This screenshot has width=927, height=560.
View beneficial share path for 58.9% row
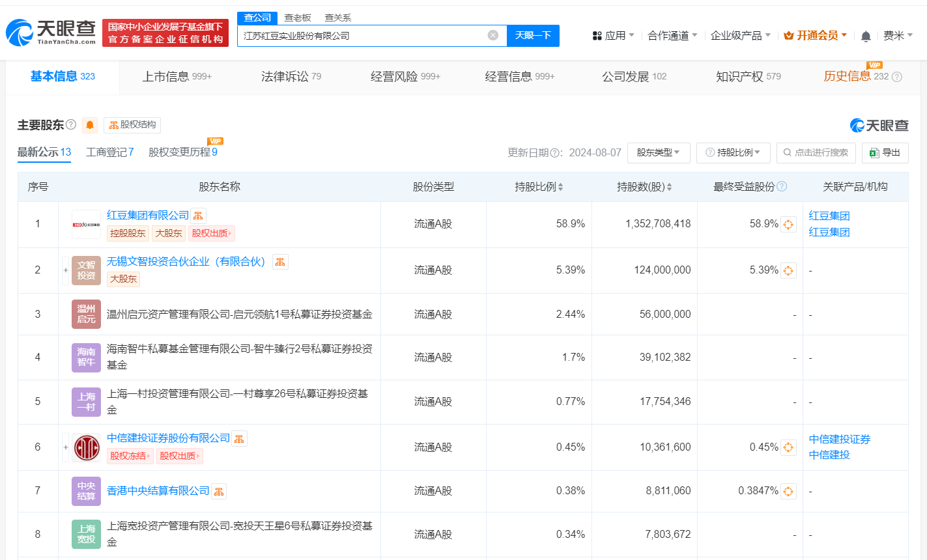788,225
